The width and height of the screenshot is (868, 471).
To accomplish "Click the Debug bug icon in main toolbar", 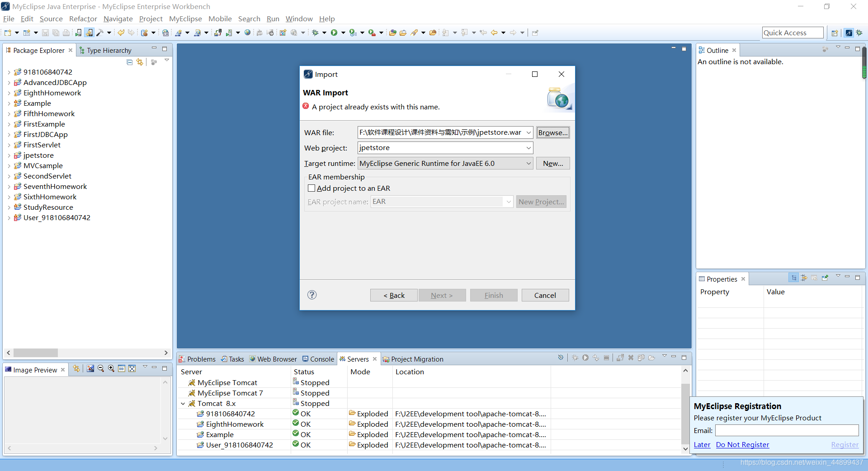I will click(316, 33).
